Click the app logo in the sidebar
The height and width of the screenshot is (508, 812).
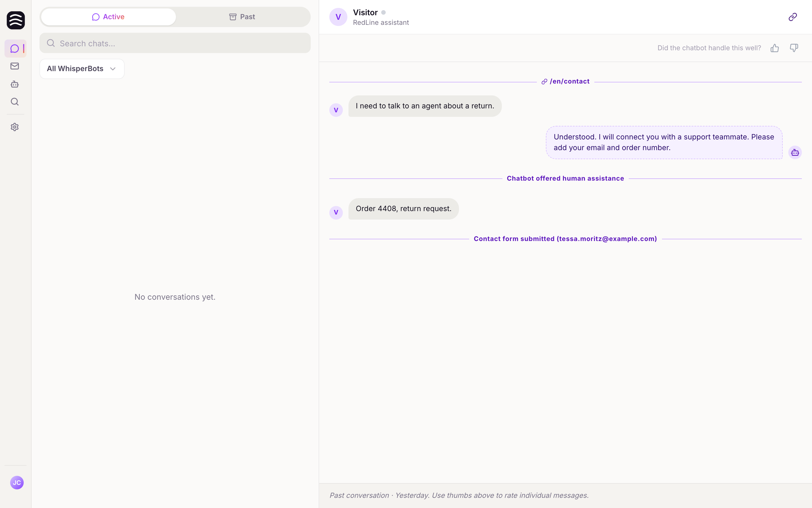pos(16,20)
